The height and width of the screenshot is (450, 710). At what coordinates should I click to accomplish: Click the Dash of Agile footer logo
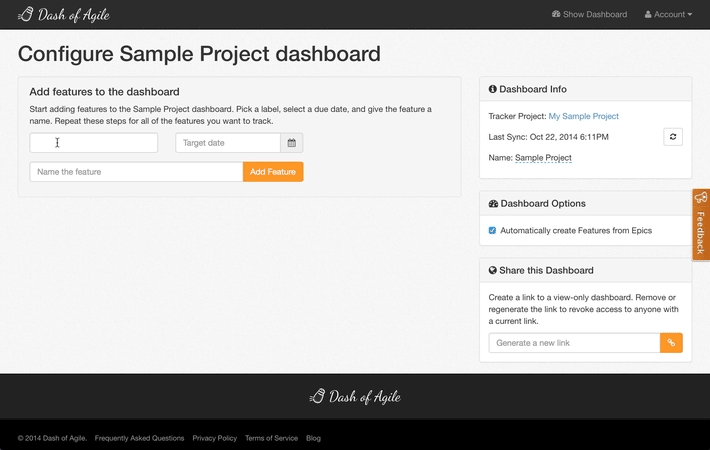355,397
